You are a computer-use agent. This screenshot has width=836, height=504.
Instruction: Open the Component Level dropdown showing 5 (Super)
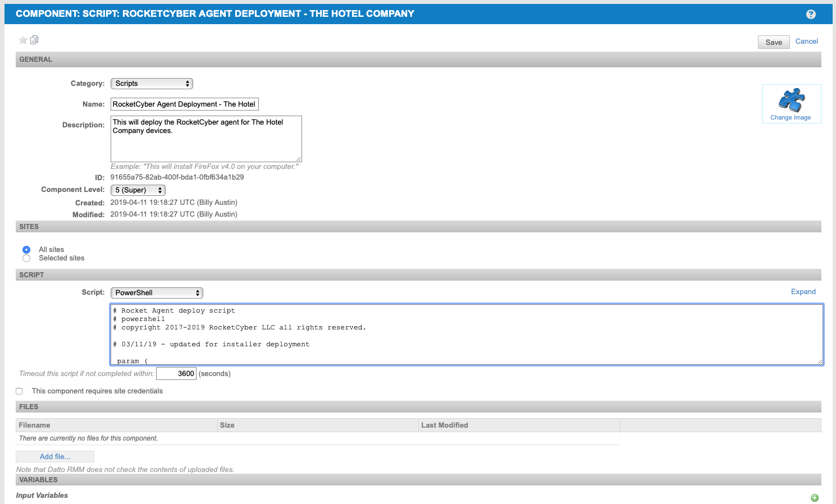pos(138,190)
